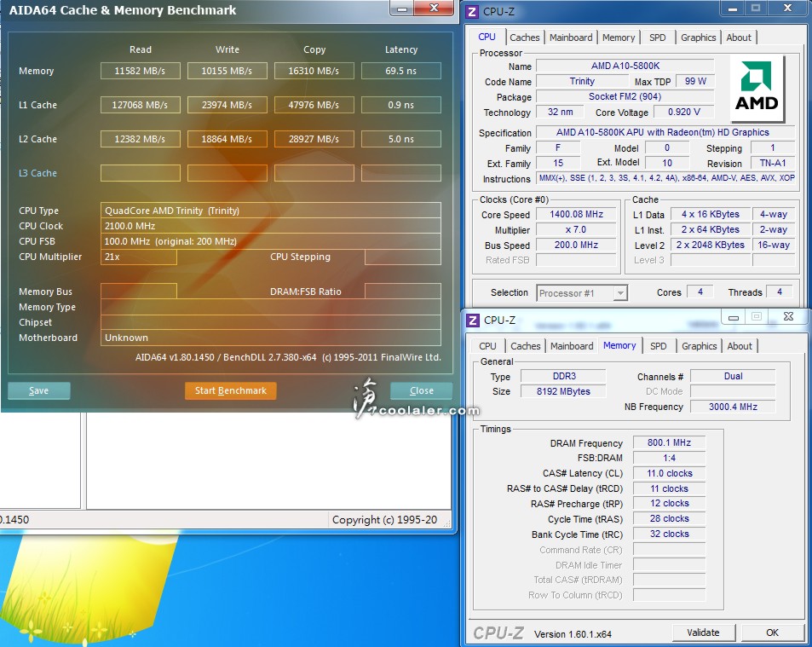812x647 pixels.
Task: Click the L1 Cache Read value 127068 MB/s
Action: [141, 105]
